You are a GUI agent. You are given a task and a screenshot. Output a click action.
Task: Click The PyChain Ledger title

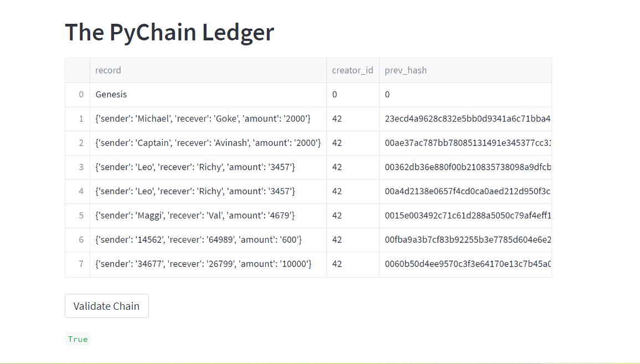pos(169,32)
